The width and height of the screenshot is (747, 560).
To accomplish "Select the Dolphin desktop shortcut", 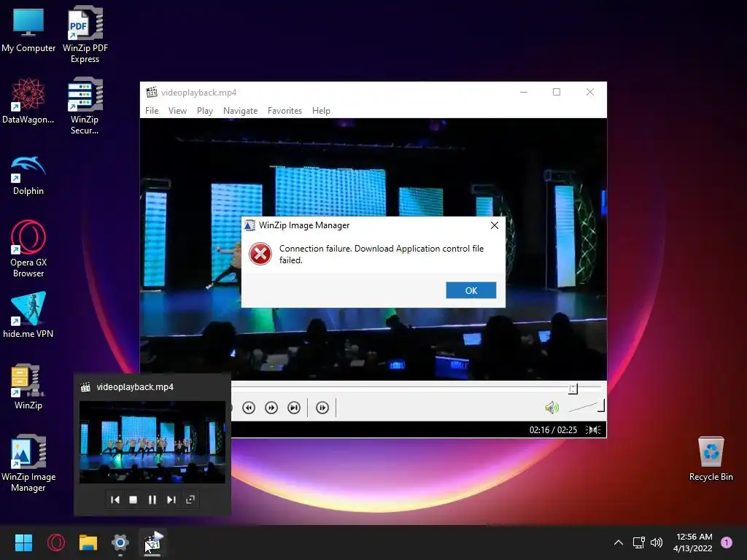I will (x=28, y=175).
